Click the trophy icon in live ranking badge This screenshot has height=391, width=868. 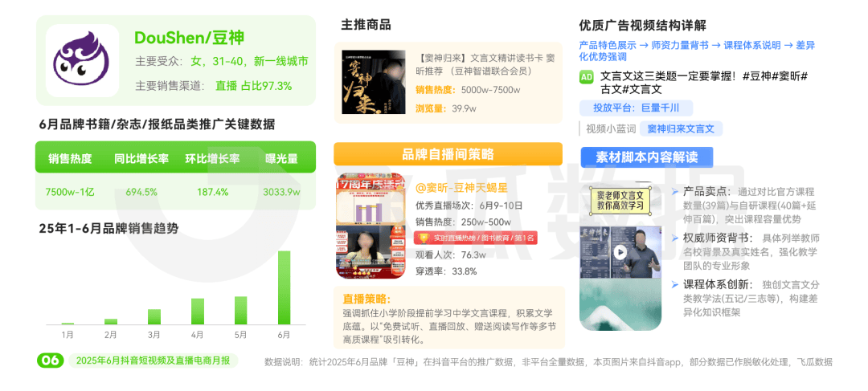(x=424, y=238)
